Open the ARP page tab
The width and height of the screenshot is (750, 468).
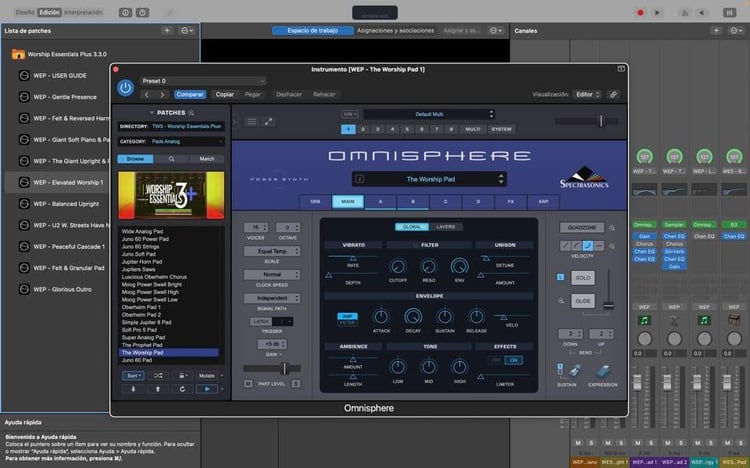coord(543,201)
